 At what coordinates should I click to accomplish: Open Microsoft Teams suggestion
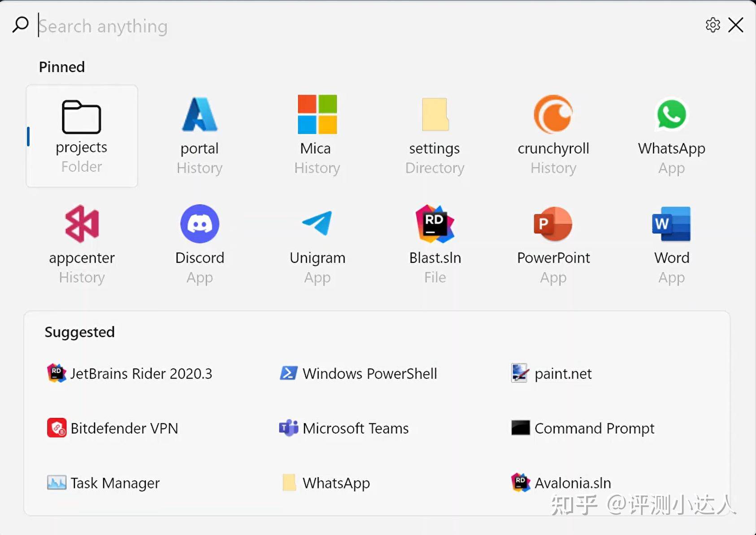click(344, 428)
